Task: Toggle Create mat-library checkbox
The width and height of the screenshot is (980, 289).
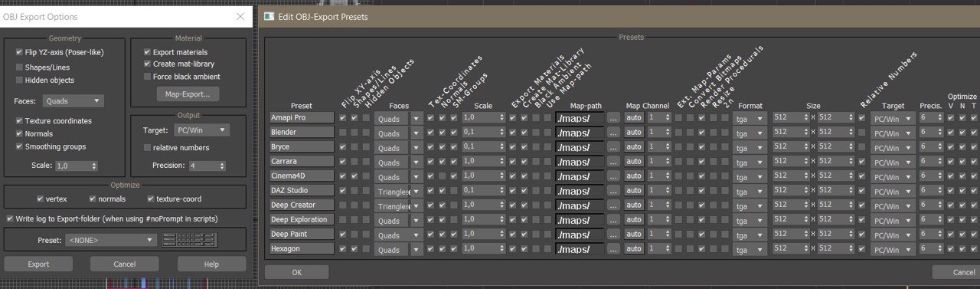Action: pos(147,64)
